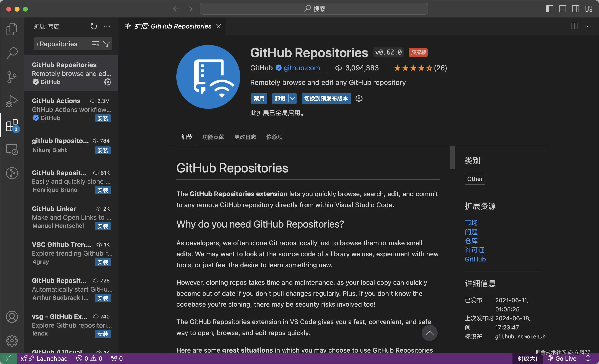Refresh the extensions marketplace list
Image resolution: width=599 pixels, height=364 pixels.
pos(94,26)
